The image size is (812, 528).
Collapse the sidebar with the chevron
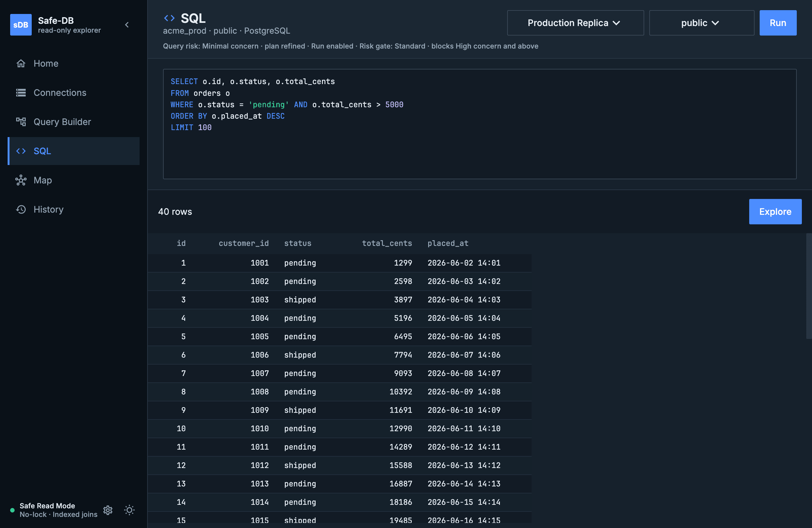127,24
